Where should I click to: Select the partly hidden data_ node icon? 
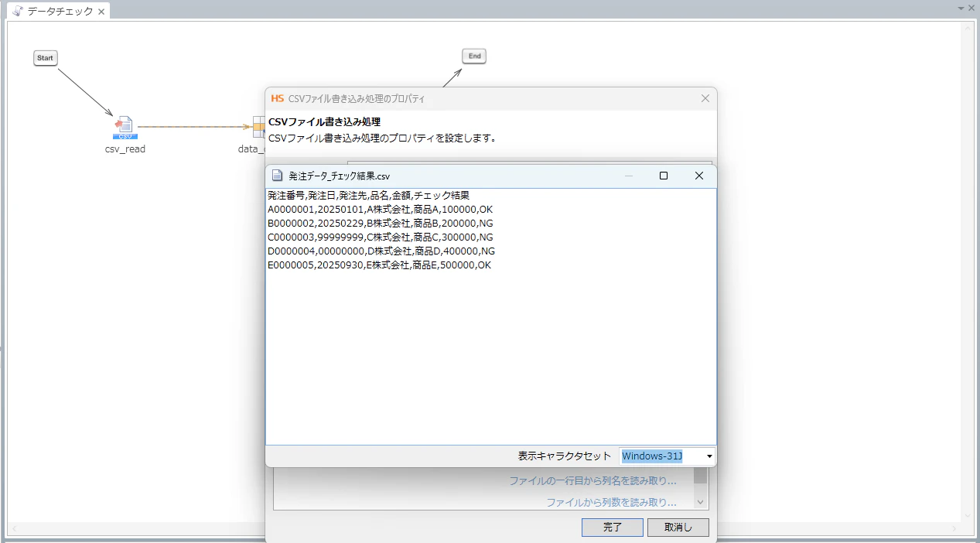click(258, 128)
